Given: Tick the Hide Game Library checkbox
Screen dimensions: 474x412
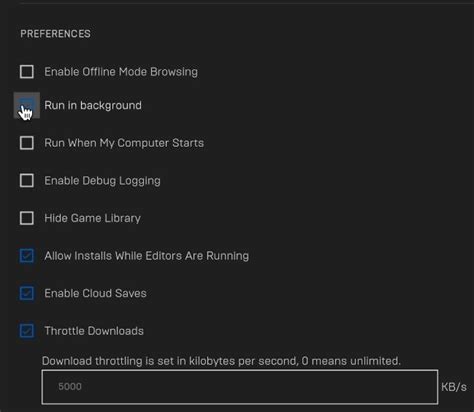Looking at the screenshot, I should point(27,218).
